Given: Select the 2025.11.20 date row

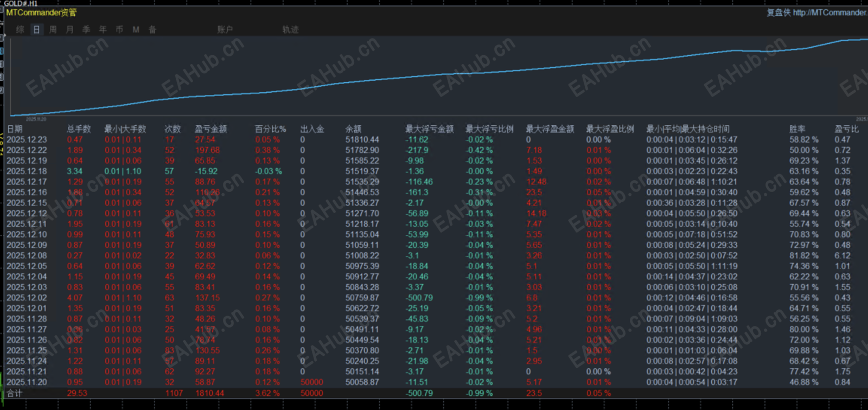Looking at the screenshot, I should click(x=27, y=382).
